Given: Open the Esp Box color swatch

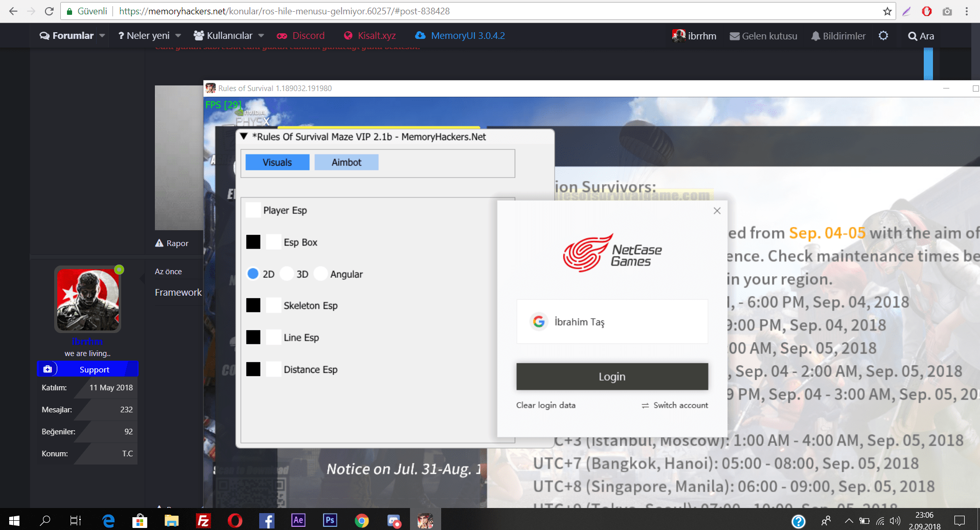Looking at the screenshot, I should coord(253,242).
